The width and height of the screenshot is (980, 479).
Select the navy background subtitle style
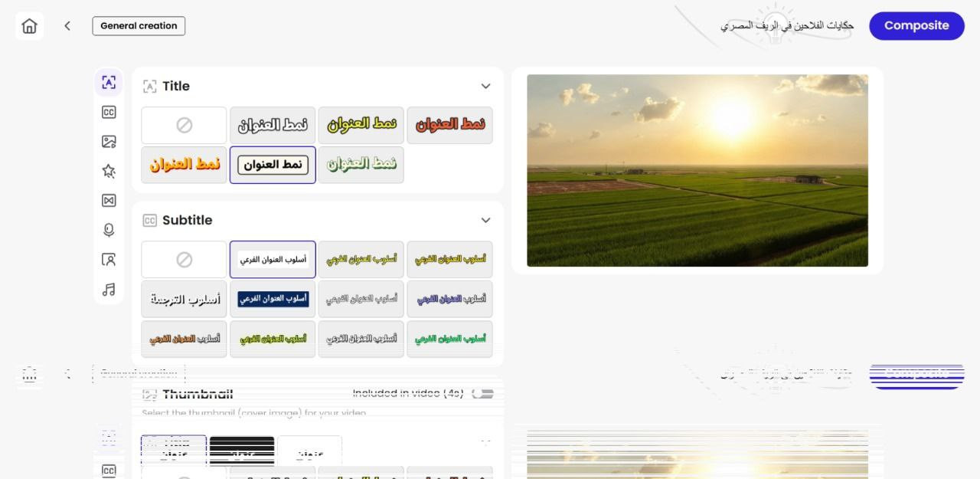click(x=273, y=299)
